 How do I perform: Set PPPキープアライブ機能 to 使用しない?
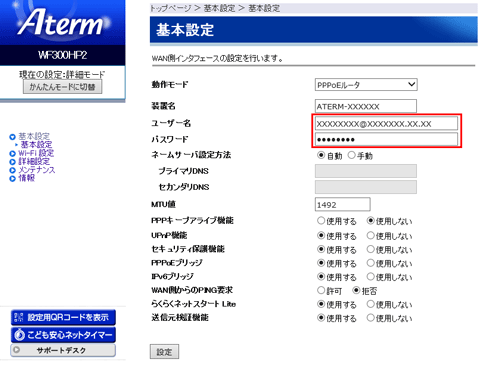tap(370, 221)
